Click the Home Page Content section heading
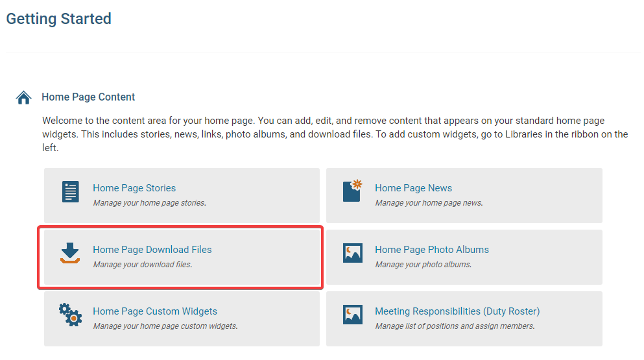Screen dimensions: 644x360 click(x=88, y=97)
